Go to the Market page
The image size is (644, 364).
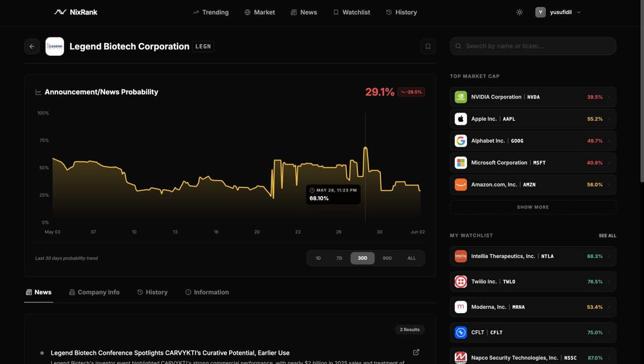260,12
